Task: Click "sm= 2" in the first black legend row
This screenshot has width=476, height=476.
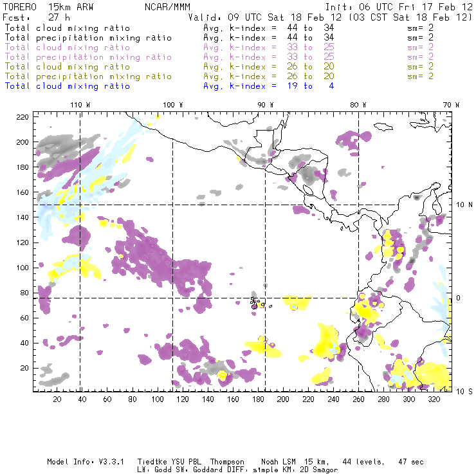Action: 420,28
